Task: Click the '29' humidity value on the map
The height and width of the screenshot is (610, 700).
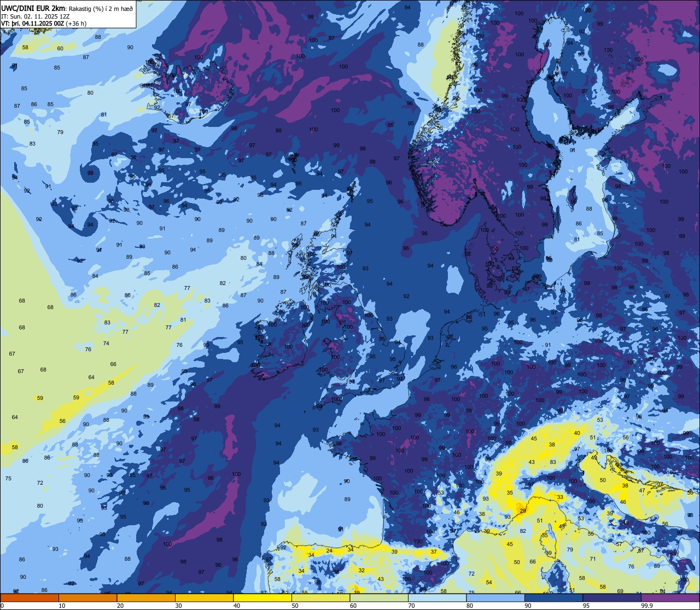Action: tap(522, 510)
